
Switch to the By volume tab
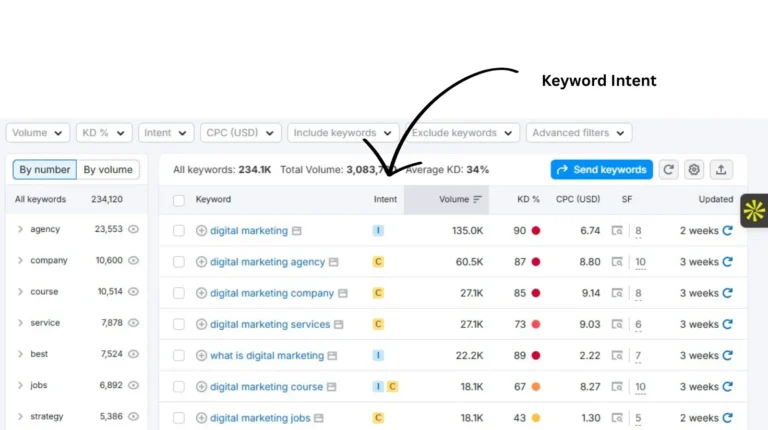(108, 169)
